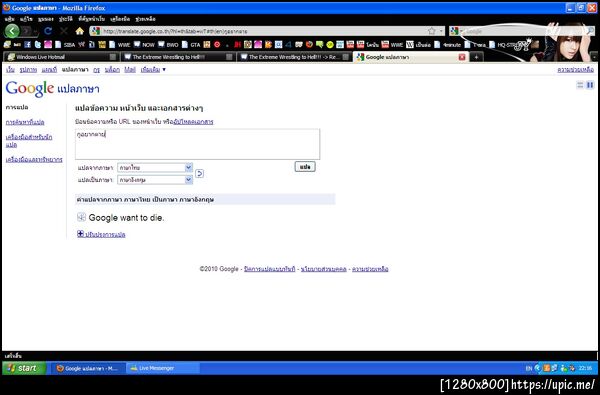This screenshot has width=600, height=395.
Task: Open the search engine selector Google icon
Action: point(455,31)
